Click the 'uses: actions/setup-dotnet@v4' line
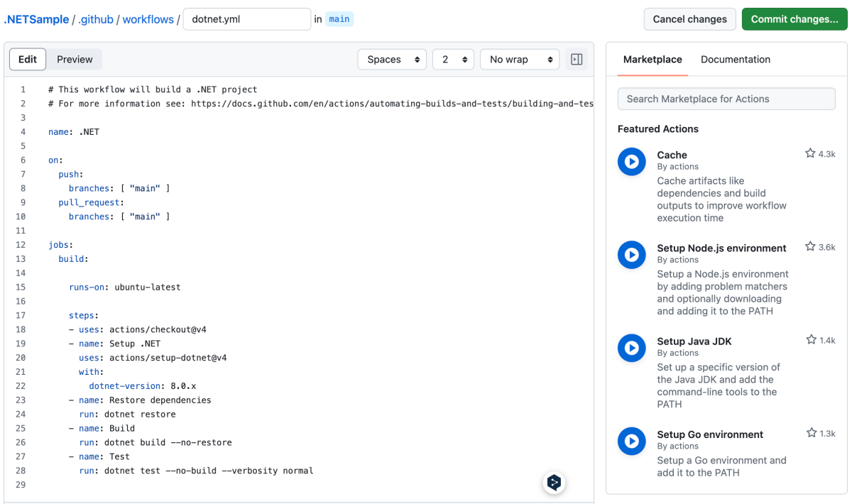Screen dimensions: 852x504 pyautogui.click(x=153, y=358)
